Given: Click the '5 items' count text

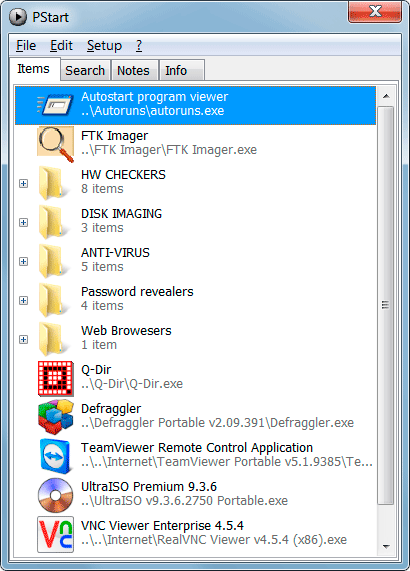Looking at the screenshot, I should coord(102,267).
